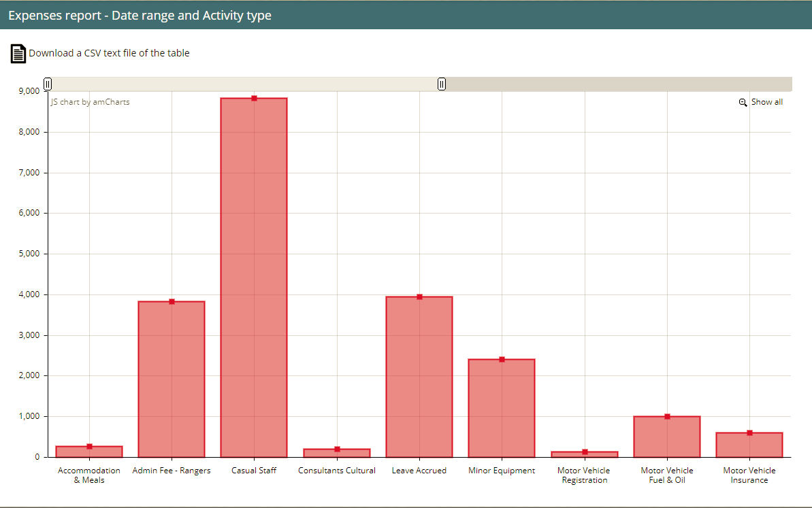Click the Minor Equipment bar
812x508 pixels.
coord(502,408)
